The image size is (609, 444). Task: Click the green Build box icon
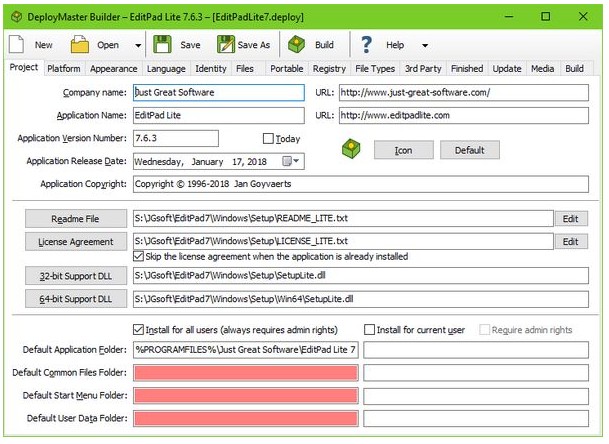(296, 45)
